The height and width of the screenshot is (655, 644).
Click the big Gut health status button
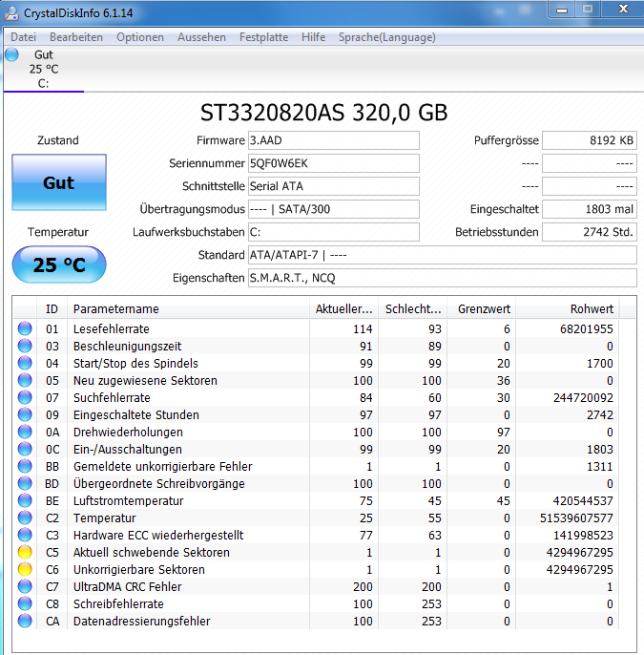coord(59,182)
